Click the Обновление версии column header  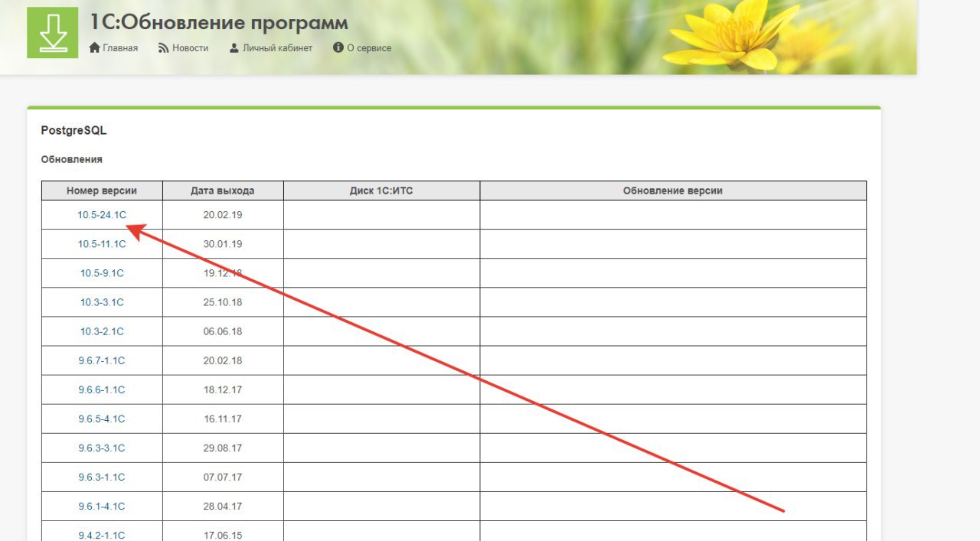673,191
